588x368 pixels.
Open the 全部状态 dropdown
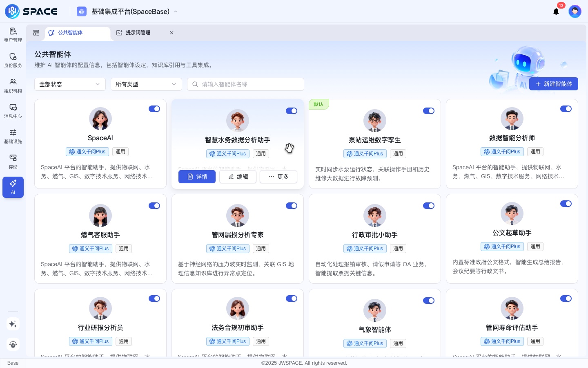[70, 84]
